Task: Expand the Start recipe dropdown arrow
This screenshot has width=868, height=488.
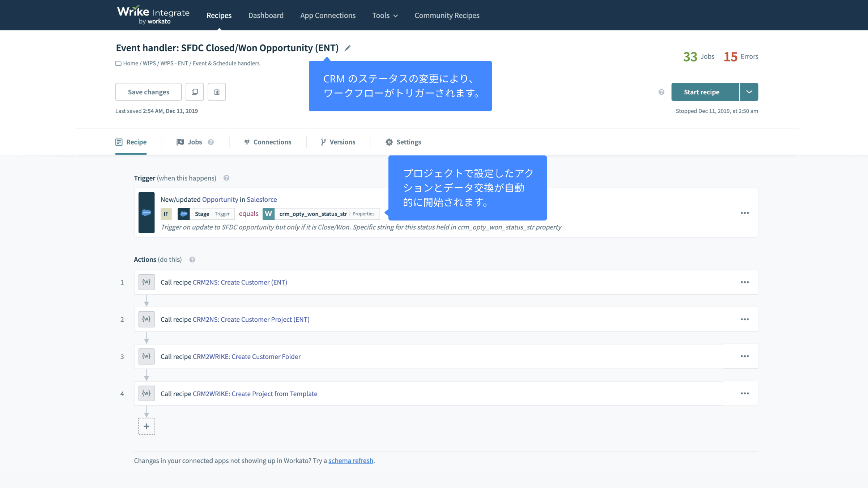Action: tap(749, 92)
